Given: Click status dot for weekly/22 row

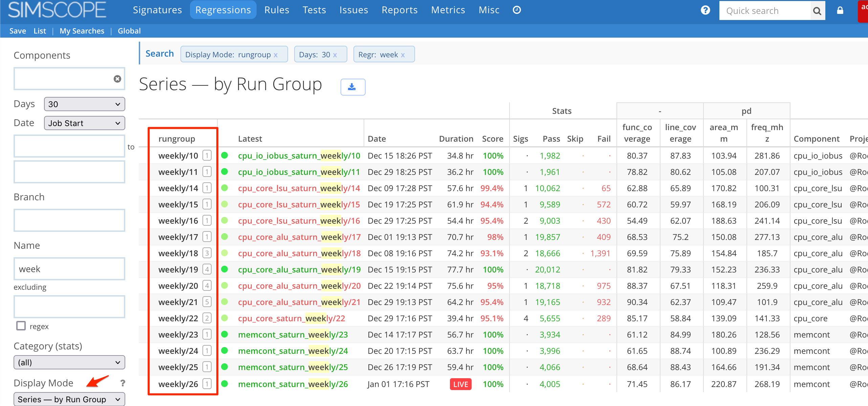Looking at the screenshot, I should pos(224,318).
